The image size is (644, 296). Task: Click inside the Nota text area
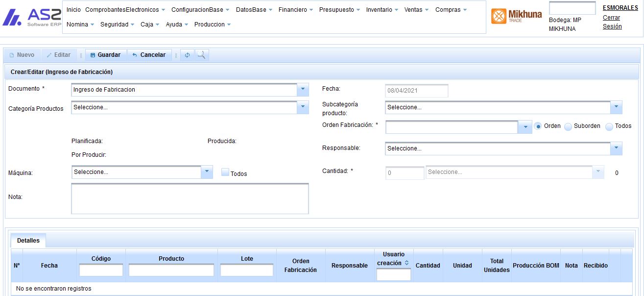coord(190,198)
